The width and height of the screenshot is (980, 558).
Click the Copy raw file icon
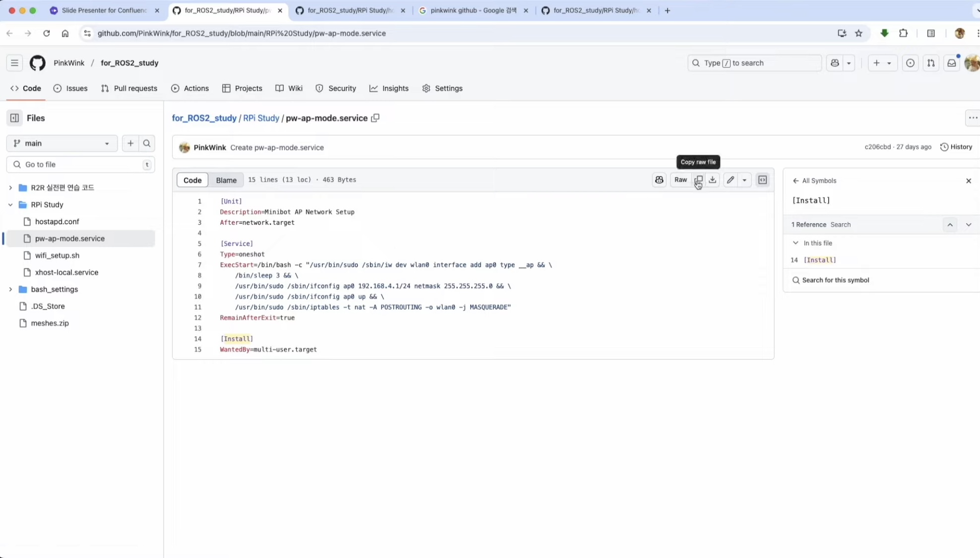pos(698,180)
